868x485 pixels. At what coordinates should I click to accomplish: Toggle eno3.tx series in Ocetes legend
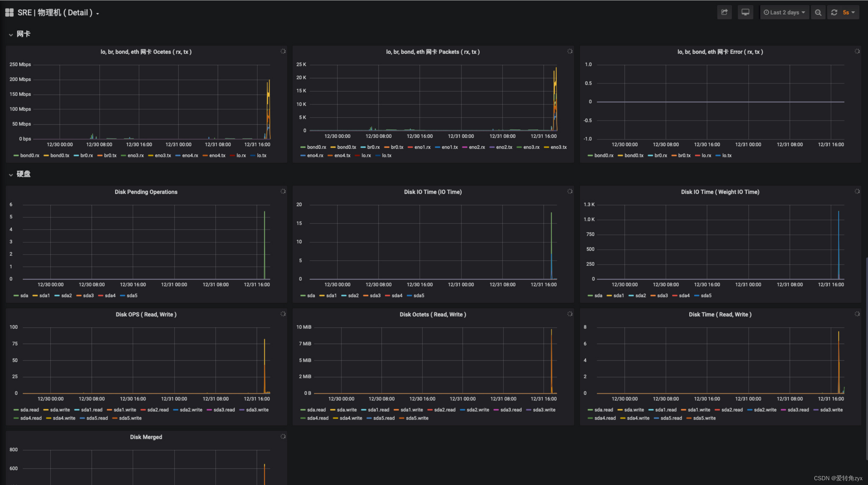[163, 156]
